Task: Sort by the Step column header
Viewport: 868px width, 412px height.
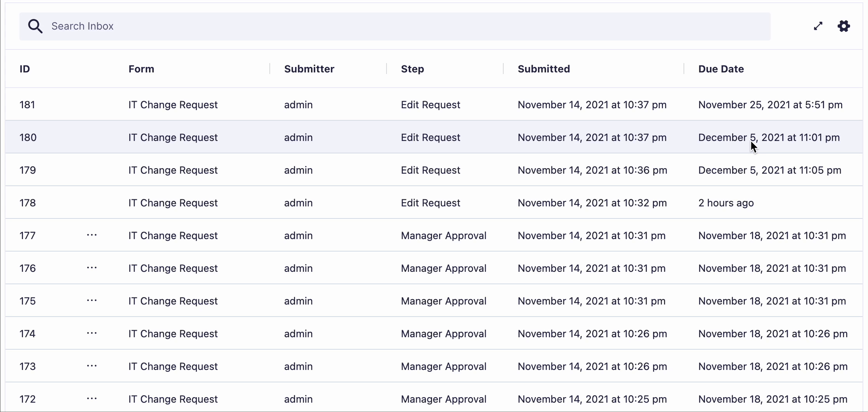Action: tap(412, 69)
